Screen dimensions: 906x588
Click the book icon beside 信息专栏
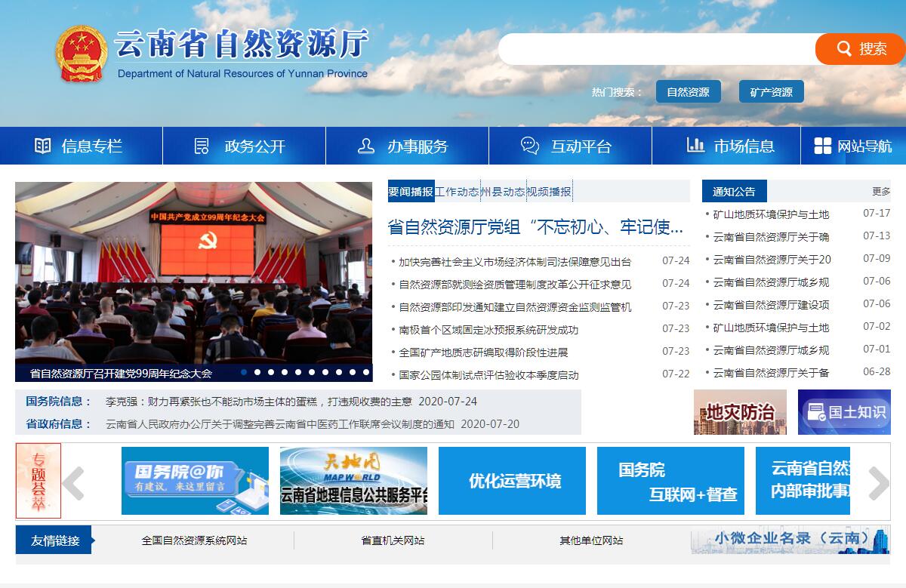(x=43, y=146)
